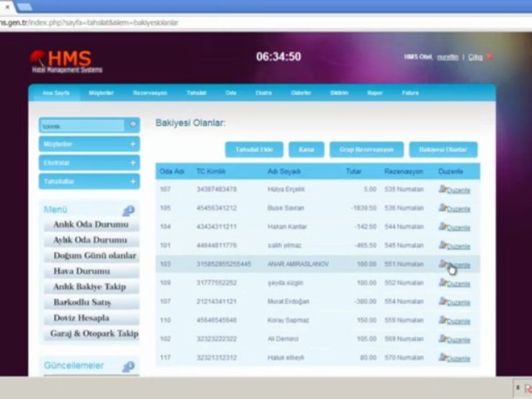The image size is (532, 399).
Task: Click the red exit icon beside Çıkış
Action: pos(489,57)
